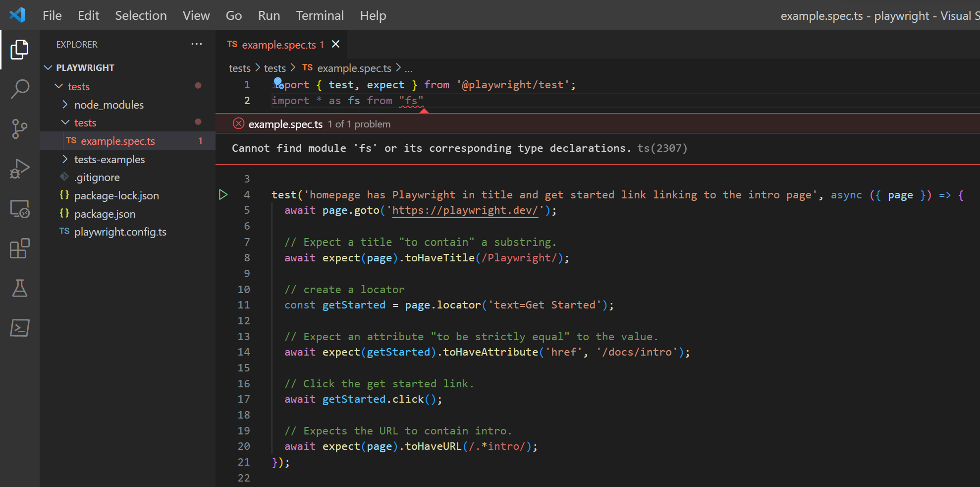Screen dimensions: 980x487
Task: Open the Go menu
Action: coord(234,15)
